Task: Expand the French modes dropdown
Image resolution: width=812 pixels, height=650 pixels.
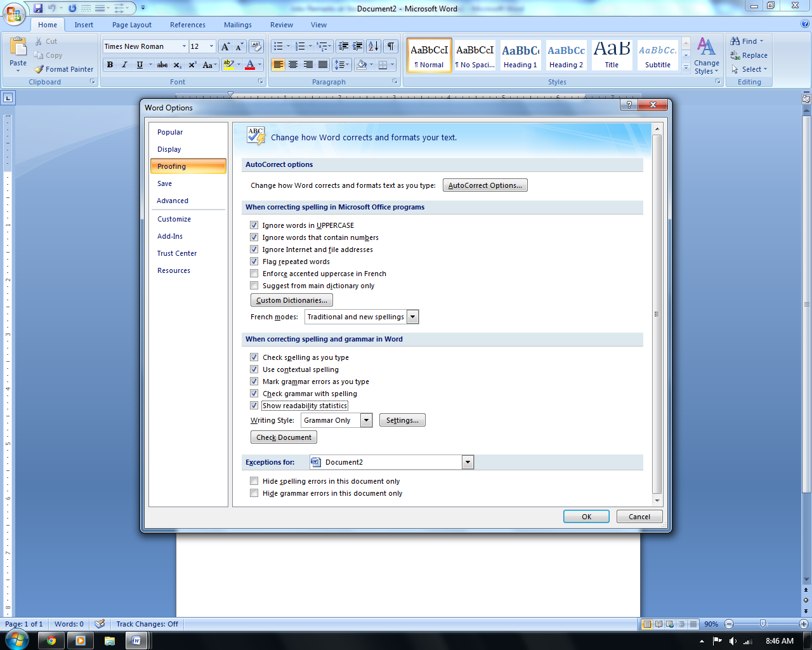Action: tap(412, 317)
